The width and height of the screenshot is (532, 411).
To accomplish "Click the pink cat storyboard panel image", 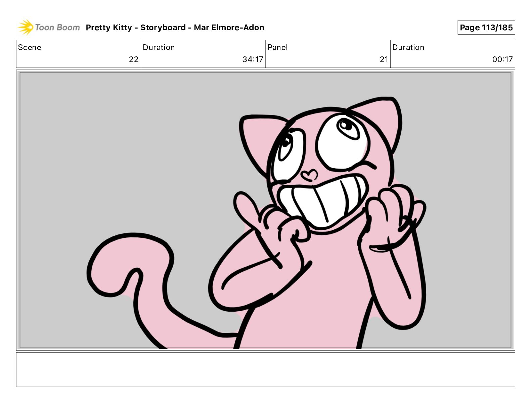I will click(x=265, y=210).
